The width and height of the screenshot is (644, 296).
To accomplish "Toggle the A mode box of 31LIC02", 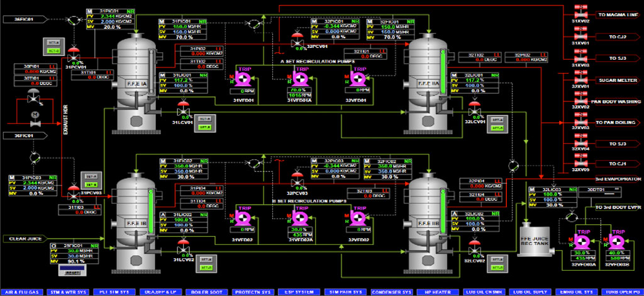I will pyautogui.click(x=163, y=215).
